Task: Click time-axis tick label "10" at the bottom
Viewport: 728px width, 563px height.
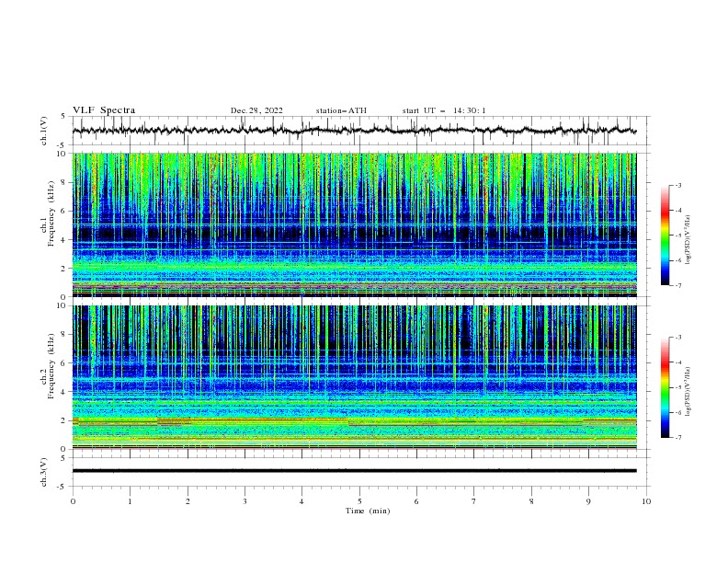Action: [646, 501]
